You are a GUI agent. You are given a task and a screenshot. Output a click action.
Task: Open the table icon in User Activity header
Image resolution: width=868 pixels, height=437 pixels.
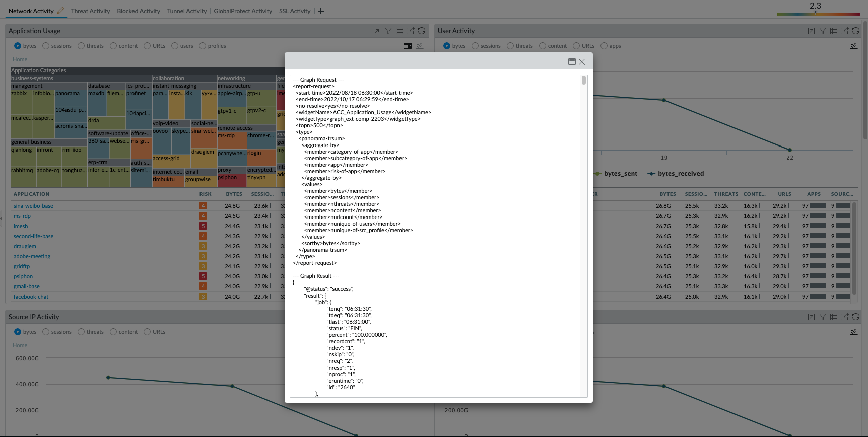[x=834, y=31]
